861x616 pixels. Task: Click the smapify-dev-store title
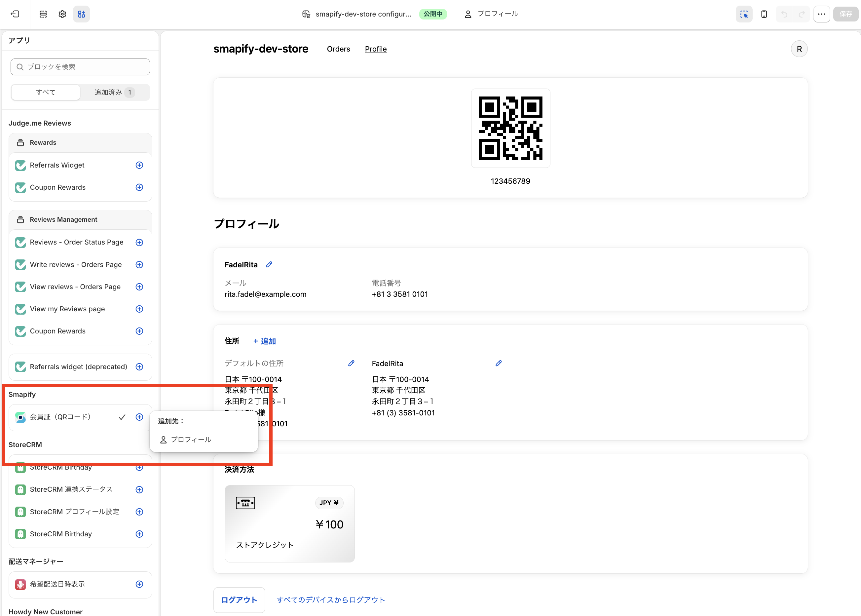[261, 49]
